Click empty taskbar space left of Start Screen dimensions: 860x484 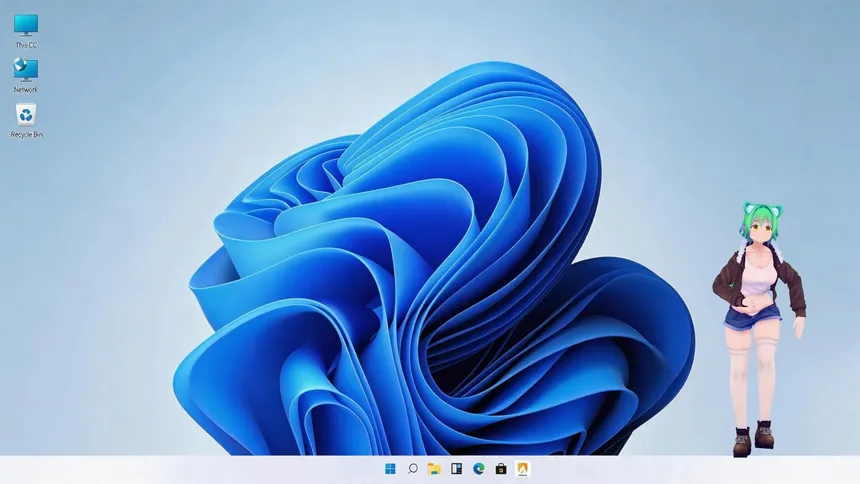200,468
